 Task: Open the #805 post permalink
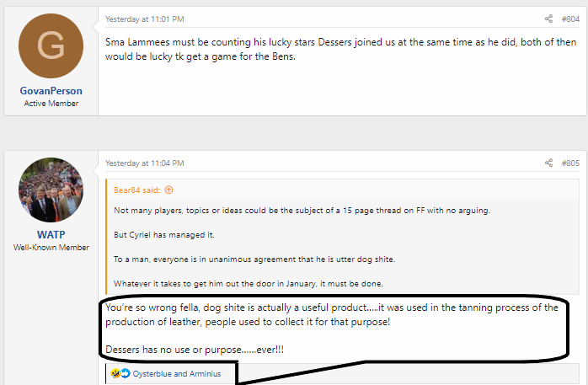(570, 163)
